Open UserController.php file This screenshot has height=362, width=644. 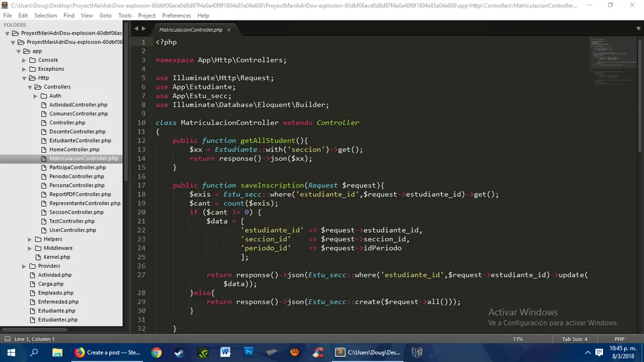73,230
